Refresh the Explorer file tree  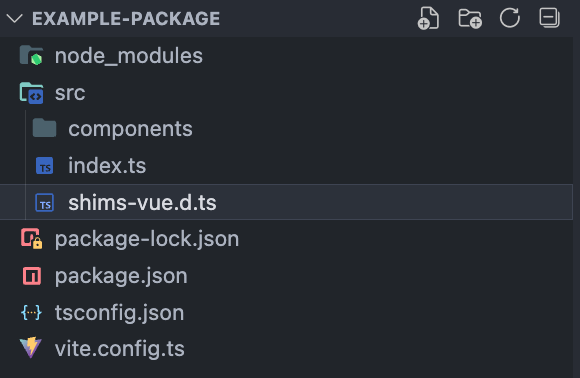(510, 18)
